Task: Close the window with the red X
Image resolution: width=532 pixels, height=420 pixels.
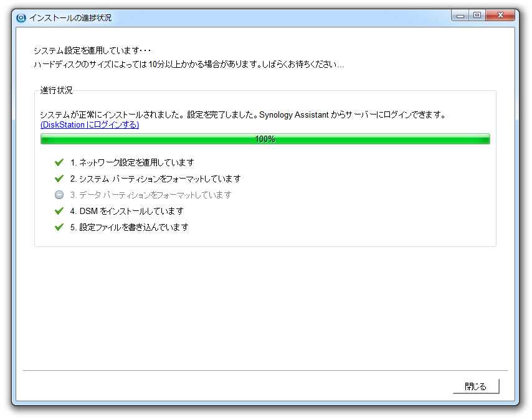Action: point(500,16)
